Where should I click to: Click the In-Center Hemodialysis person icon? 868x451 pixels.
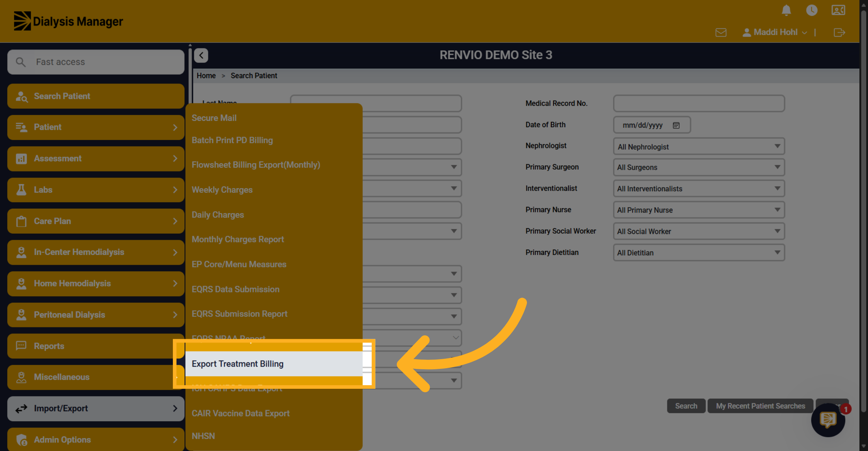(21, 252)
